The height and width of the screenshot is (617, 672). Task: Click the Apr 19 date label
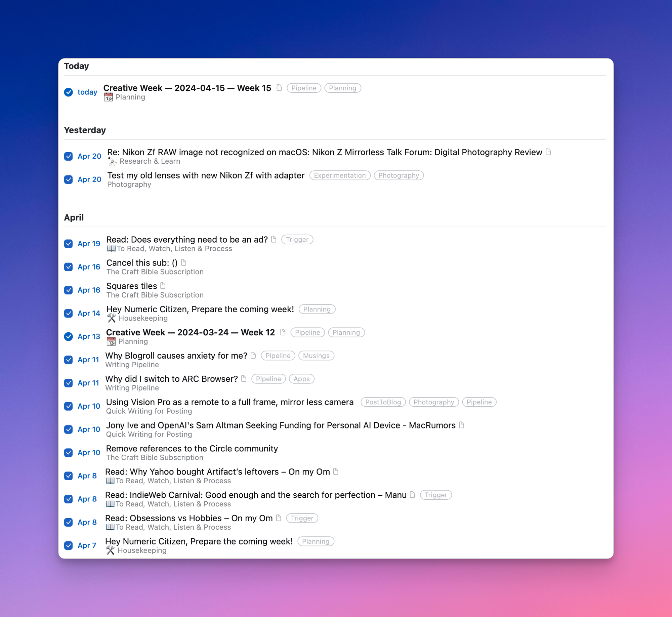[89, 244]
